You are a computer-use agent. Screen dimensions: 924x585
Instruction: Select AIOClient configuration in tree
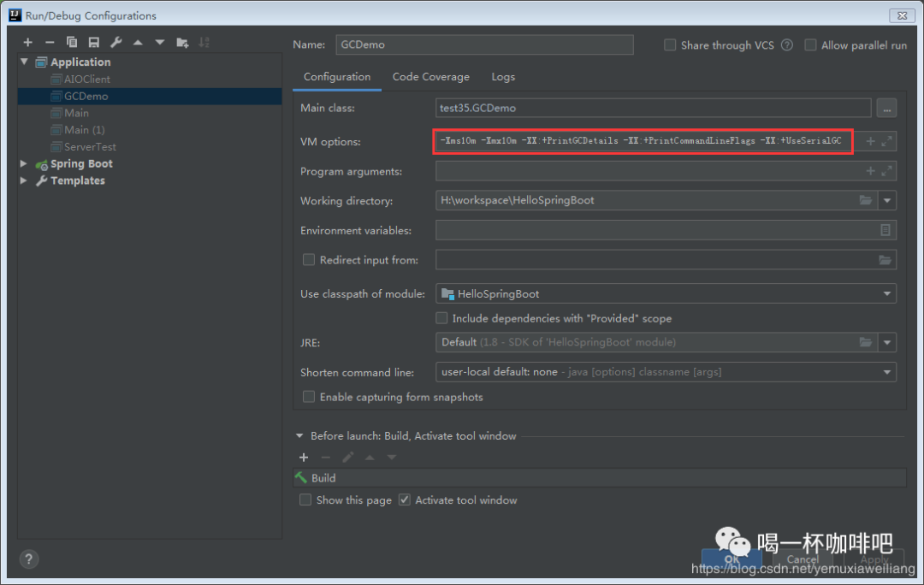click(86, 79)
